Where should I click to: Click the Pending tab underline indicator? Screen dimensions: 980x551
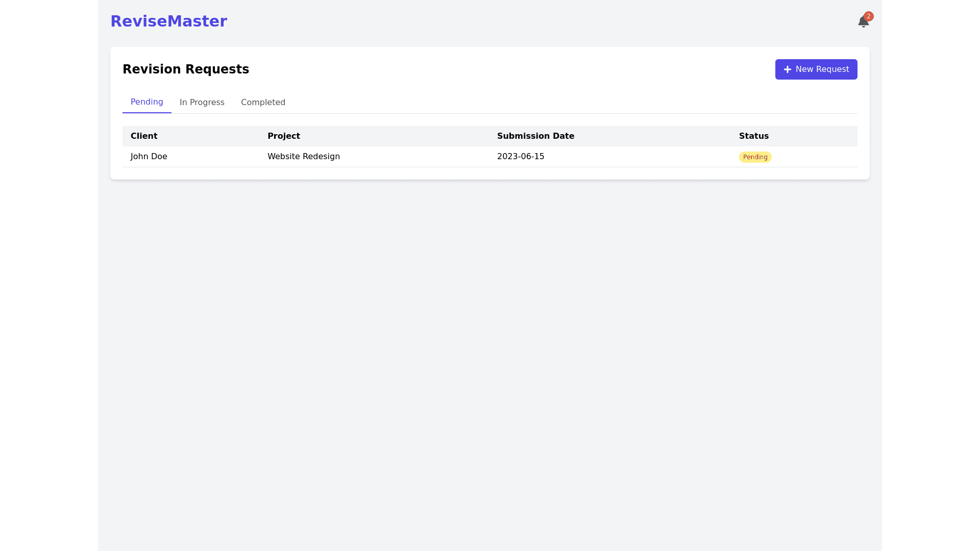click(146, 114)
